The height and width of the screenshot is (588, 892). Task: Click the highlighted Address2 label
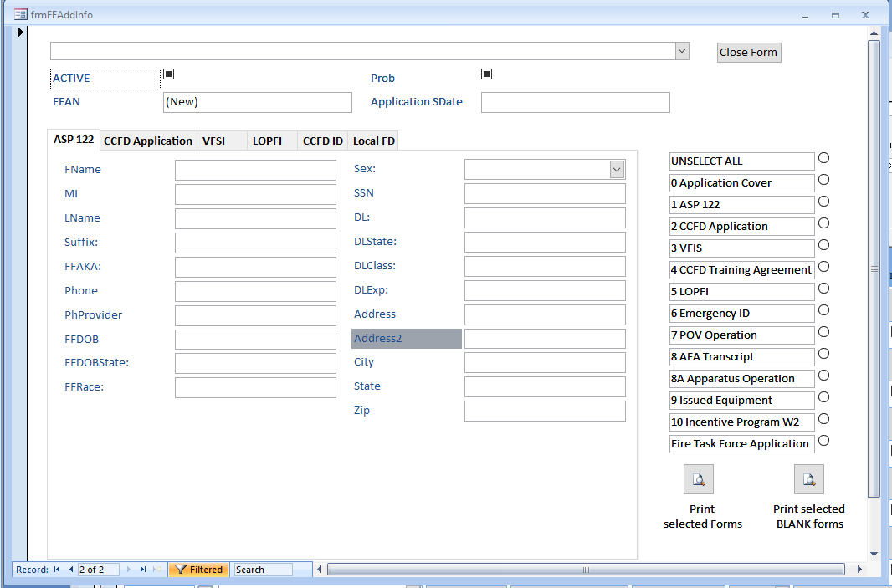click(x=406, y=339)
